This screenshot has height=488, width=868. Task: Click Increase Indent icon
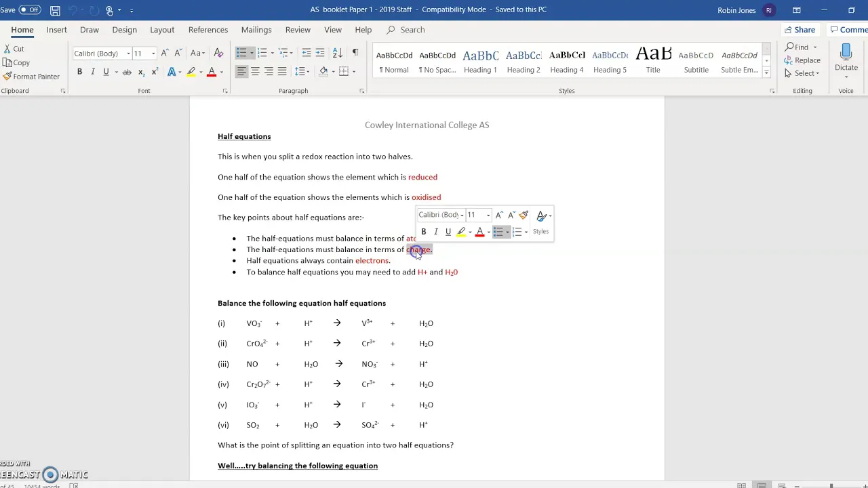pos(320,53)
